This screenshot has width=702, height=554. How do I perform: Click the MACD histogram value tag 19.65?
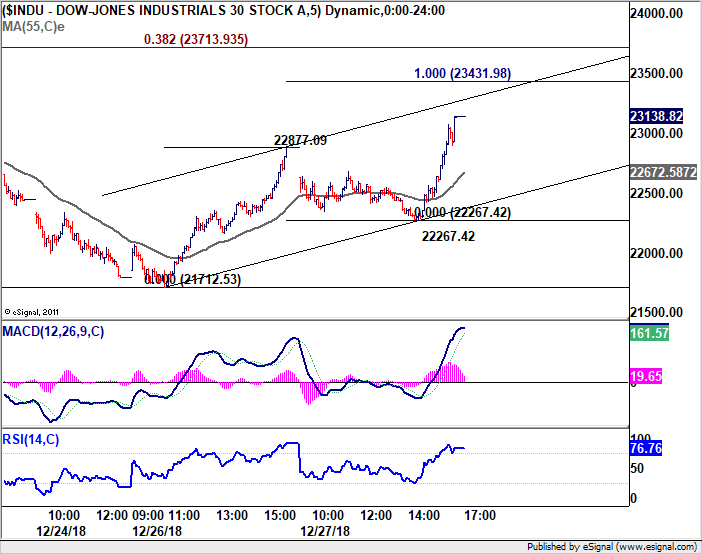[x=646, y=376]
